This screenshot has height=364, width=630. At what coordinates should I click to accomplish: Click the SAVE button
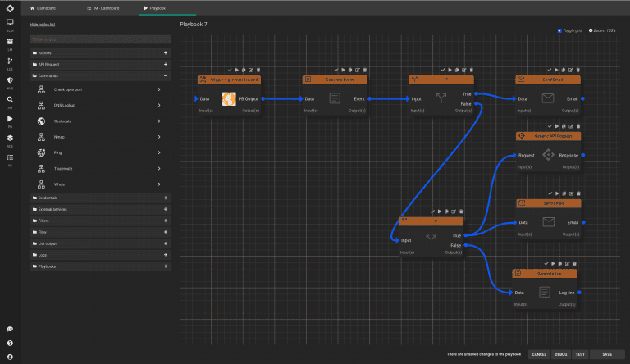607,354
